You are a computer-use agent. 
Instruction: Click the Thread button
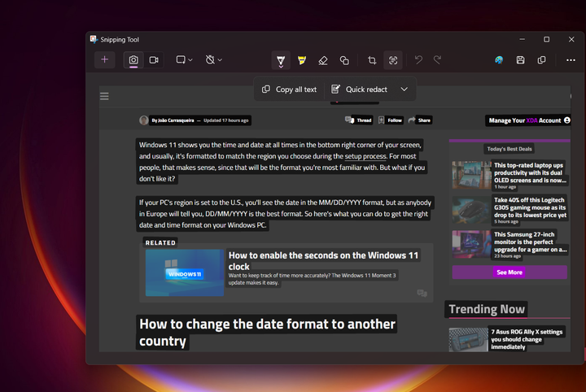click(358, 120)
